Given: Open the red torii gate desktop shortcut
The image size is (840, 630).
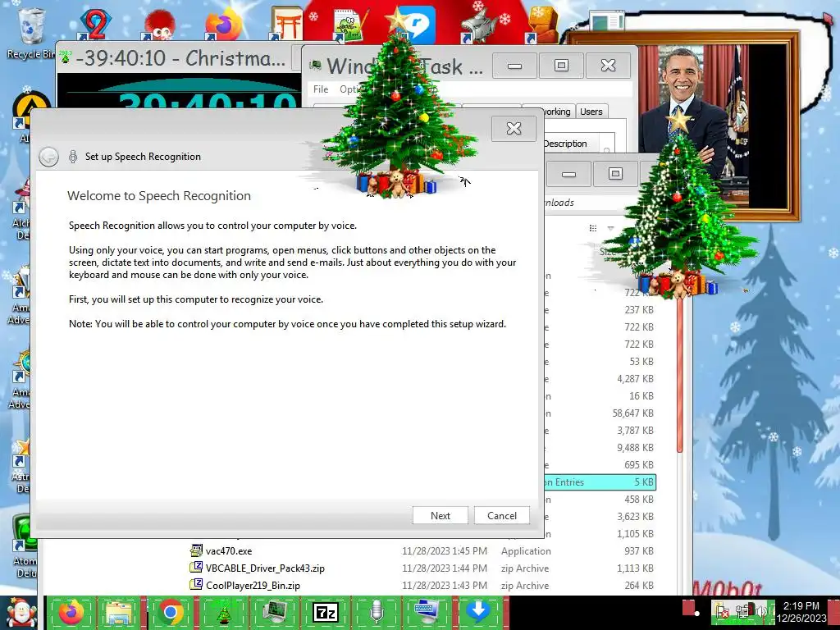Looking at the screenshot, I should [x=286, y=24].
